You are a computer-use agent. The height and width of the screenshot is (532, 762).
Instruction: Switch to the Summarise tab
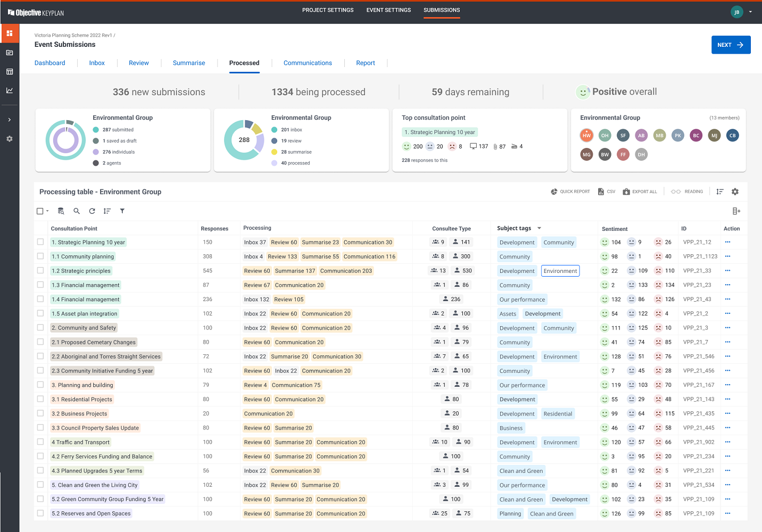[x=189, y=63]
